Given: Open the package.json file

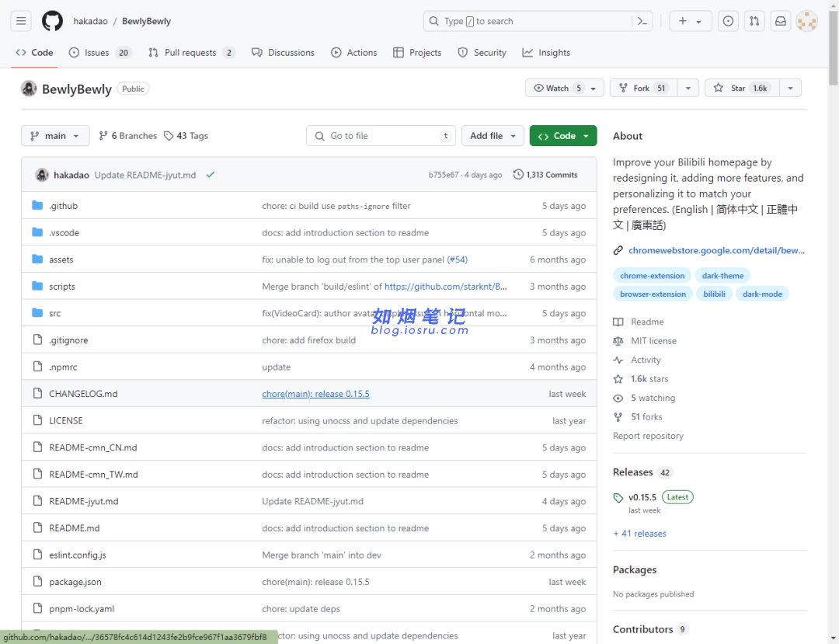Looking at the screenshot, I should coord(75,581).
